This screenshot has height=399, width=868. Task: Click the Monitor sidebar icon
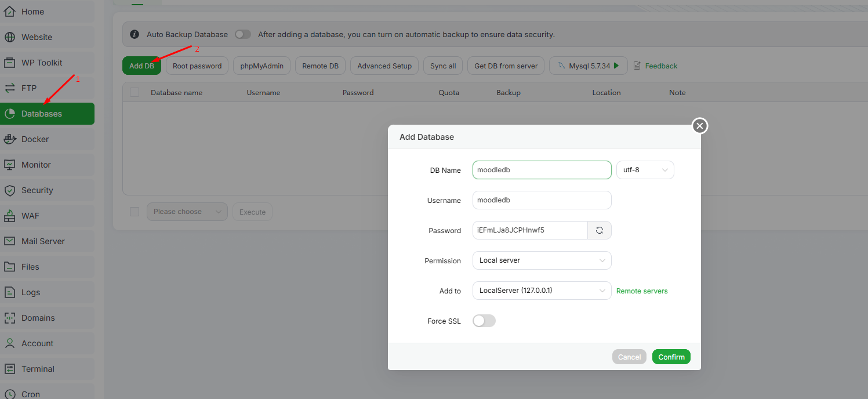10,165
